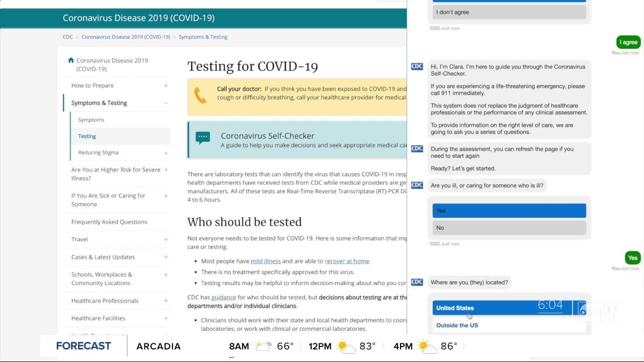
Task: Select Outside the US as location
Action: pos(509,325)
